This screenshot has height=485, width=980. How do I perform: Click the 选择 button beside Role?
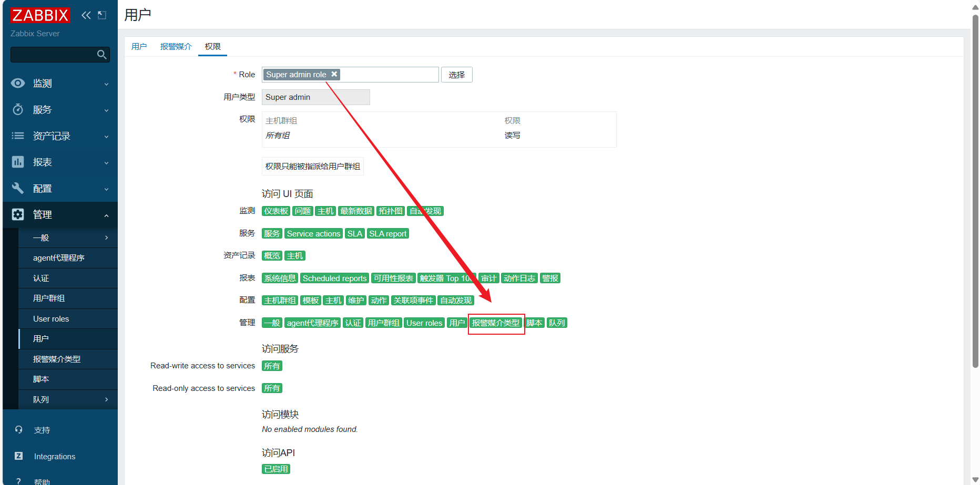point(456,75)
